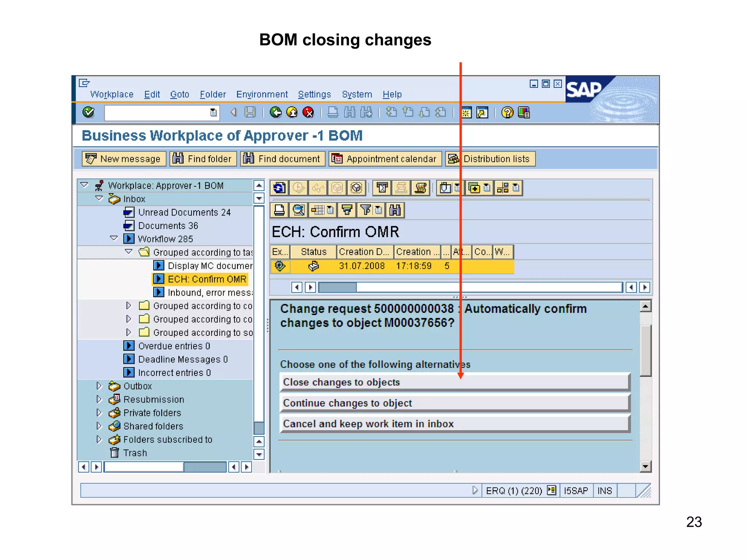
Task: Click the Display glasses icon in worklist toolbar
Action: [x=318, y=188]
